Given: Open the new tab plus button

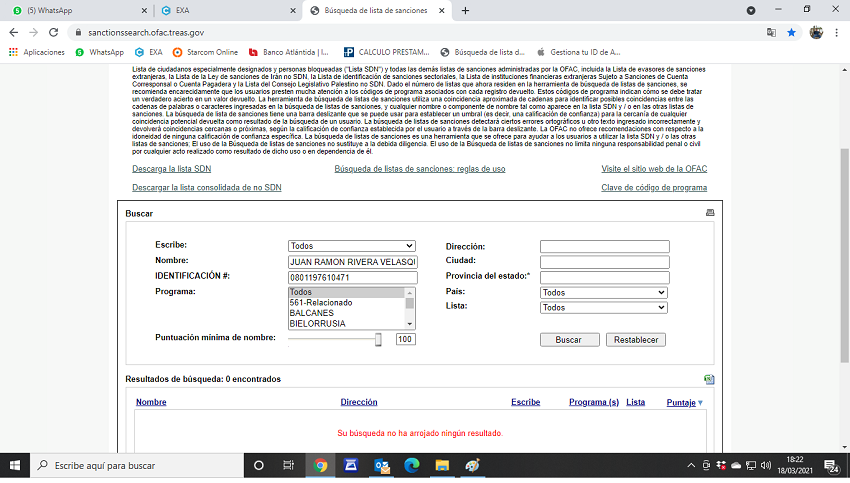Looking at the screenshot, I should pyautogui.click(x=465, y=10).
